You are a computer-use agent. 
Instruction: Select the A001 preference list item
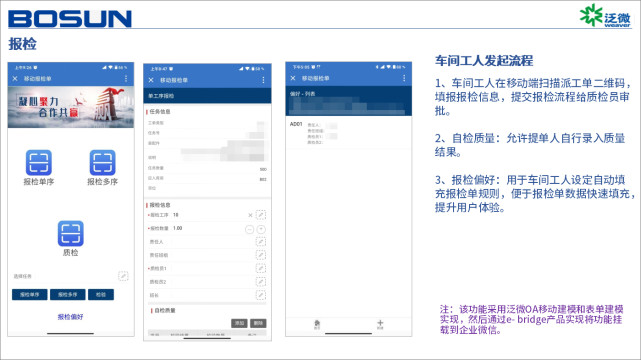point(348,133)
